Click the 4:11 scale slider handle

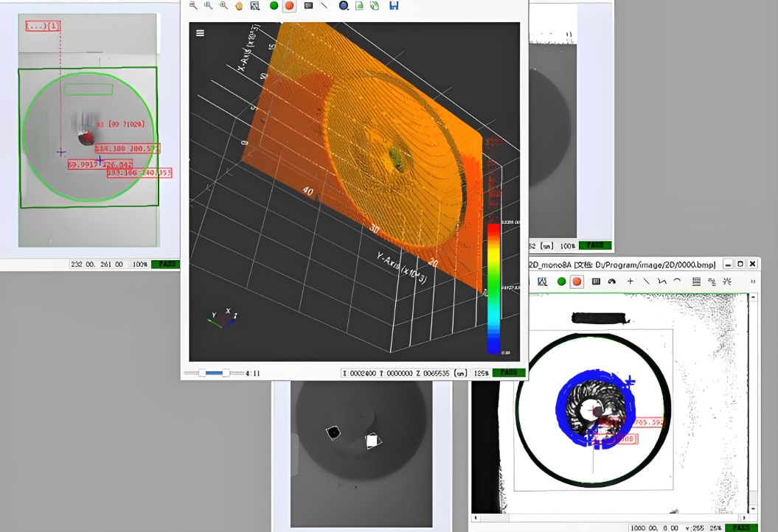click(226, 374)
